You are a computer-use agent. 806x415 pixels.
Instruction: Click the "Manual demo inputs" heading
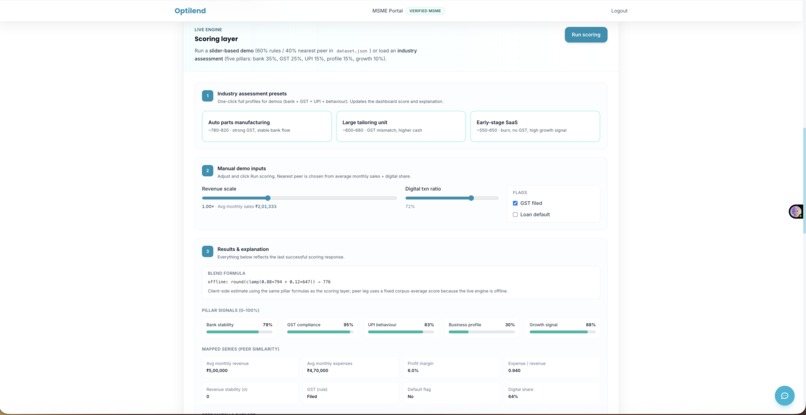coord(242,168)
